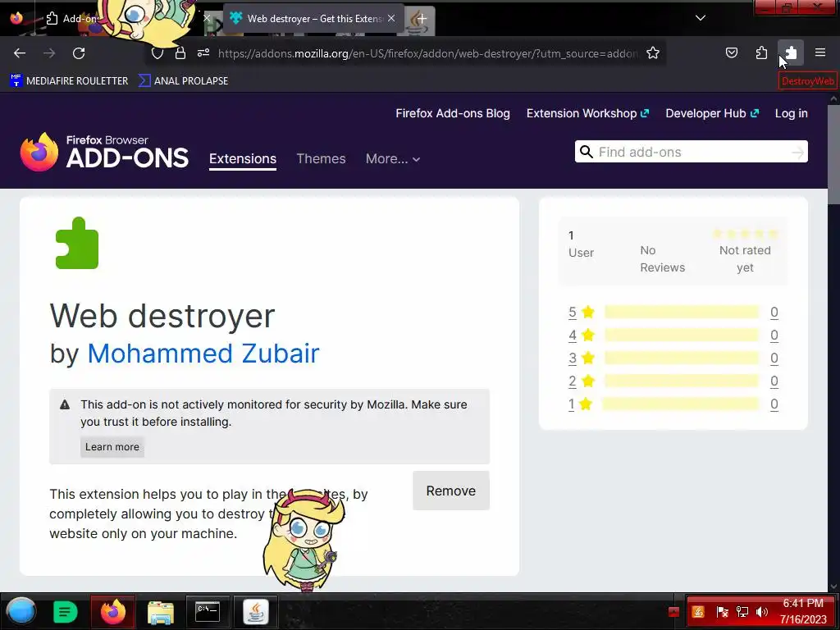Open the Java app taskbar icon
Viewport: 840px width, 630px height.
click(256, 612)
